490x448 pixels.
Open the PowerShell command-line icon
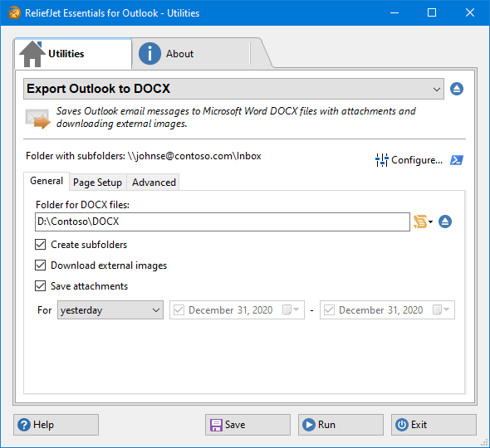coord(457,160)
